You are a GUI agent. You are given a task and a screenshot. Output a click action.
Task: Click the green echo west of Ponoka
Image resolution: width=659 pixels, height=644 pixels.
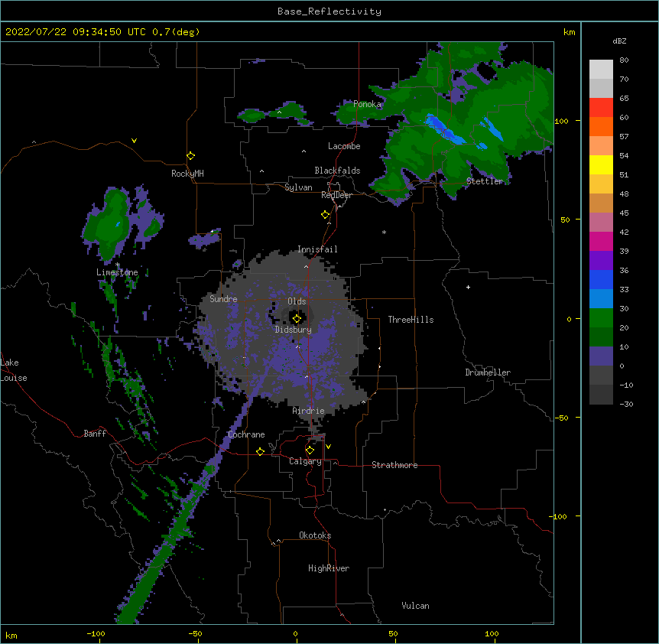pyautogui.click(x=252, y=115)
